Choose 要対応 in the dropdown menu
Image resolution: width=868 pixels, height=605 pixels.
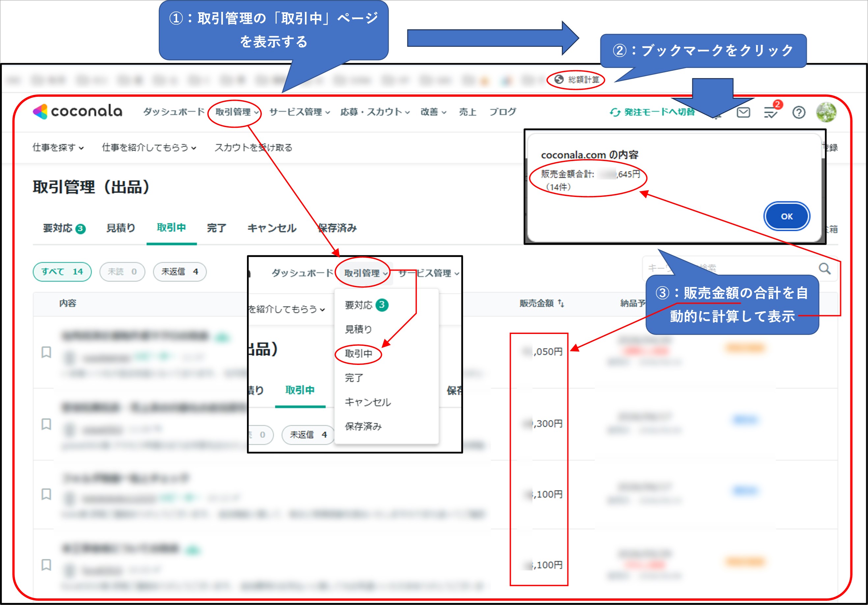(366, 305)
